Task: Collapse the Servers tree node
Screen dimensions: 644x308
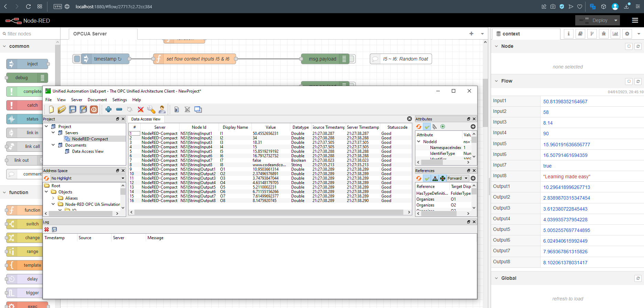Action: (x=53, y=132)
